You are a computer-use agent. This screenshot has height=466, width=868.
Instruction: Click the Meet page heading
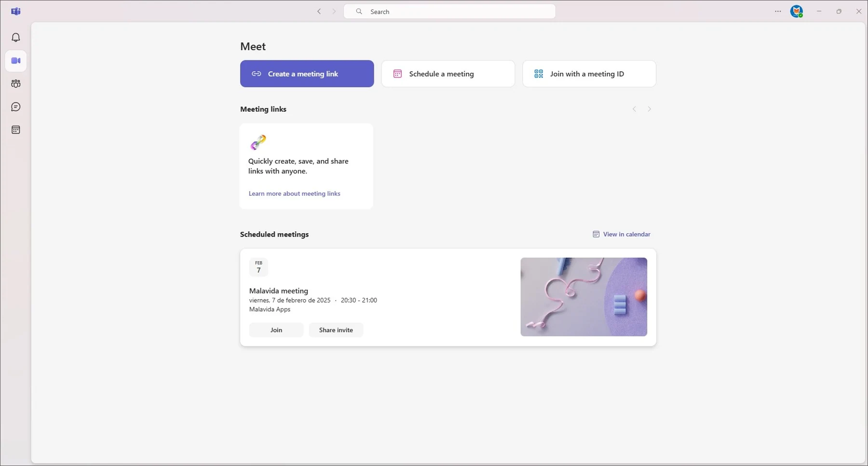coord(253,46)
